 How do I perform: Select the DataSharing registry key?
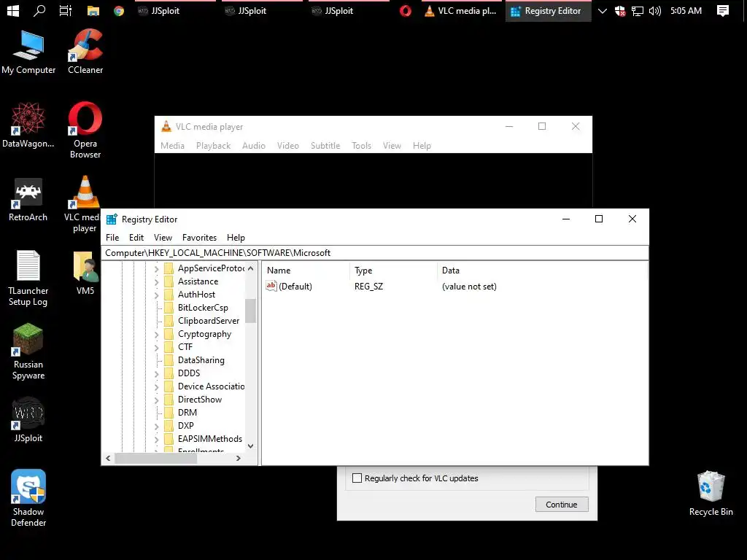coord(201,360)
